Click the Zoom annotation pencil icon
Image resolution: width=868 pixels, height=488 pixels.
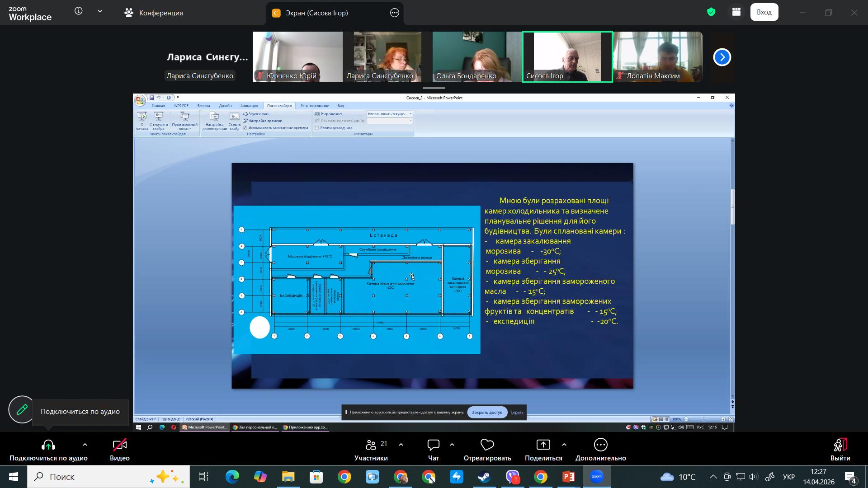click(x=22, y=409)
